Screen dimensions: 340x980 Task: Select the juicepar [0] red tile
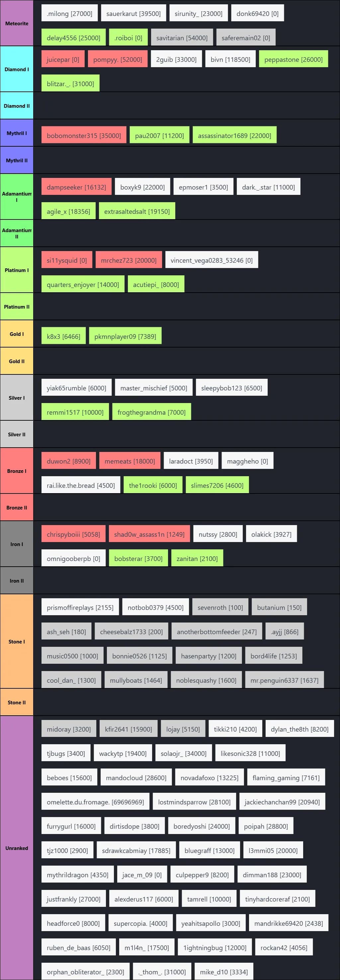(63, 59)
